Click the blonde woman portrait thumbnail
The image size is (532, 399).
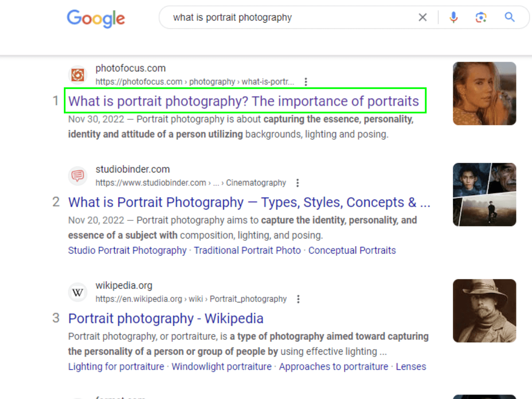click(x=484, y=94)
